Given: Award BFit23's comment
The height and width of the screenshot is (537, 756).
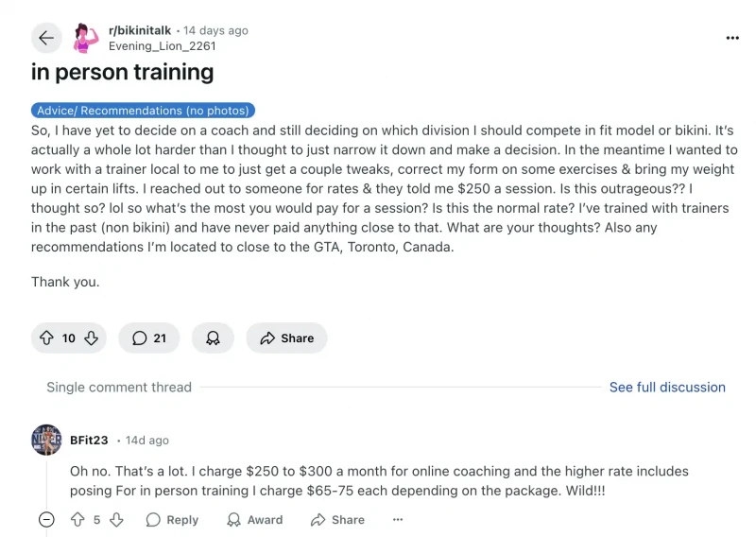Looking at the screenshot, I should tap(254, 520).
